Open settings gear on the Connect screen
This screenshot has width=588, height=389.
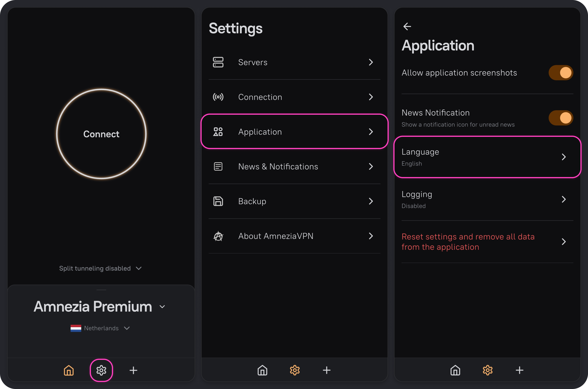101,370
